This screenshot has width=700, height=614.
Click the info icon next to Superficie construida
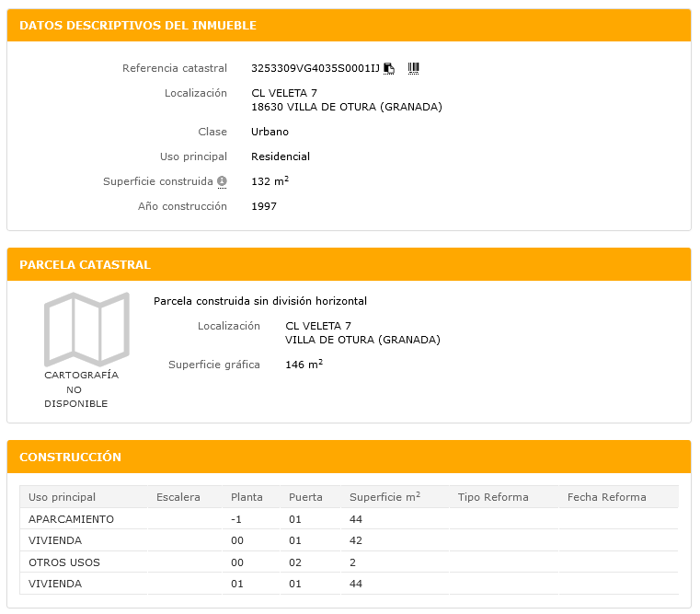point(222,181)
